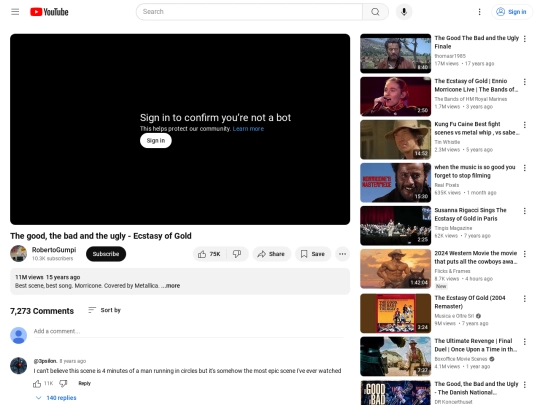Open the Sort by comments dropdown
This screenshot has width=540, height=405.
(x=104, y=310)
